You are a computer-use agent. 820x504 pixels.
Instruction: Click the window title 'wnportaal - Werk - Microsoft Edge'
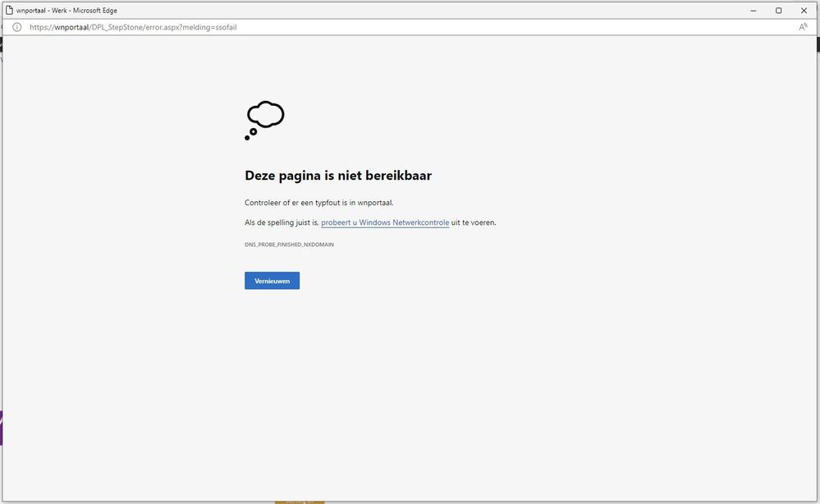[x=66, y=11]
